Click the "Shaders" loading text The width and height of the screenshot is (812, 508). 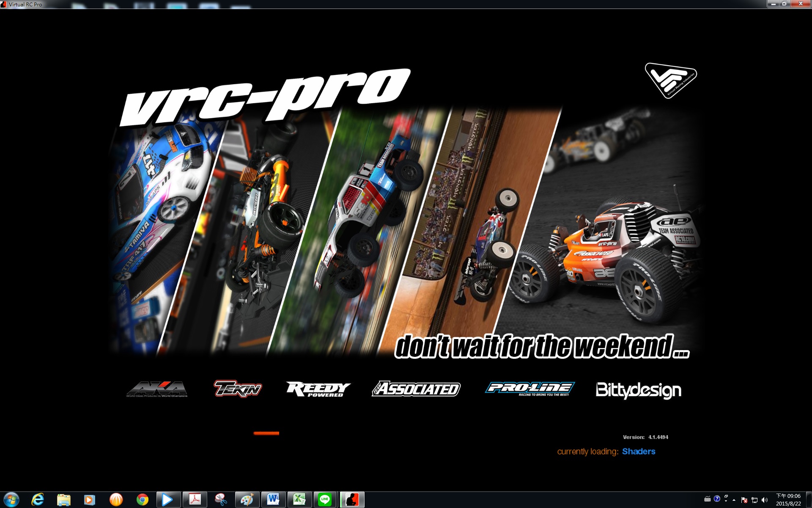tap(639, 451)
